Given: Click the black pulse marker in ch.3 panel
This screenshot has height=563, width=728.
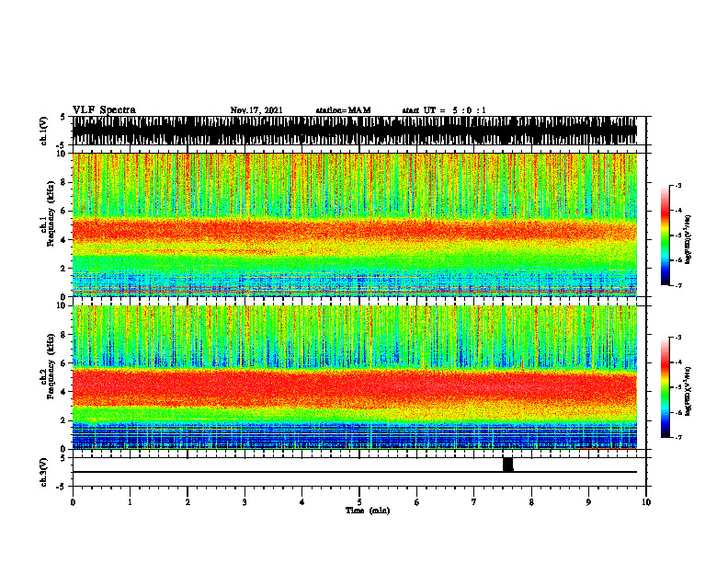Looking at the screenshot, I should point(508,465).
